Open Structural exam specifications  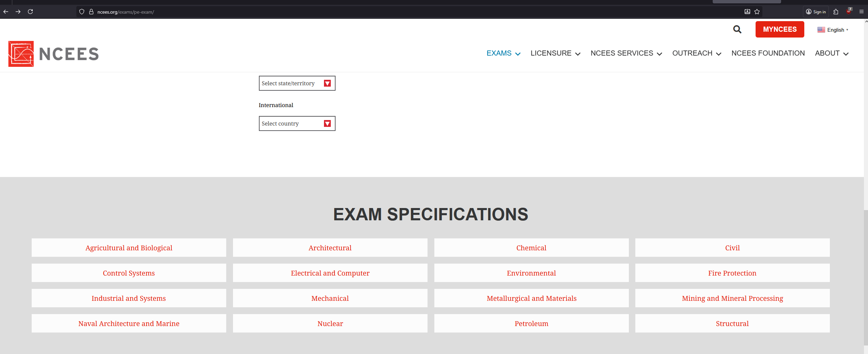coord(732,323)
